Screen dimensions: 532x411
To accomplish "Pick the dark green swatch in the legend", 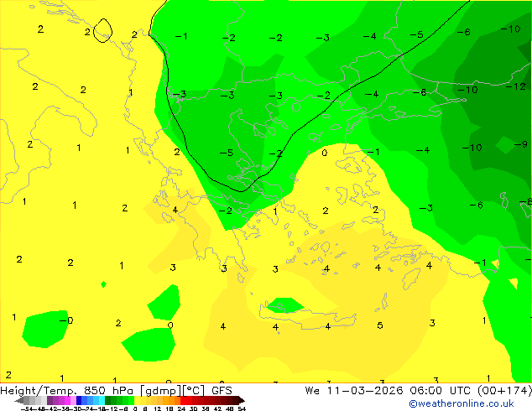I will [108, 400].
